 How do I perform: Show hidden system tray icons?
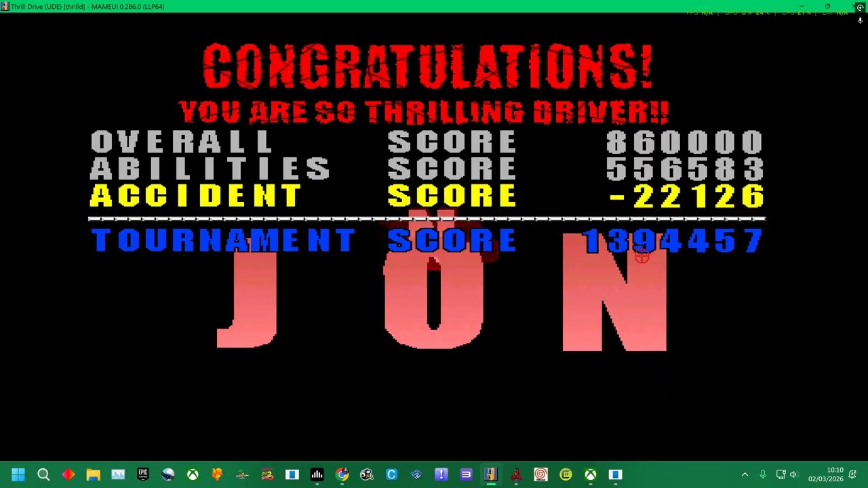(x=745, y=474)
